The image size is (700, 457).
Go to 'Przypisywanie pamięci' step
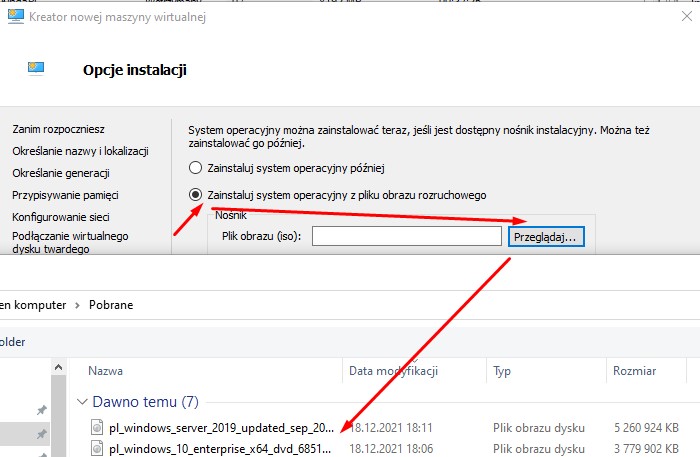[x=65, y=195]
